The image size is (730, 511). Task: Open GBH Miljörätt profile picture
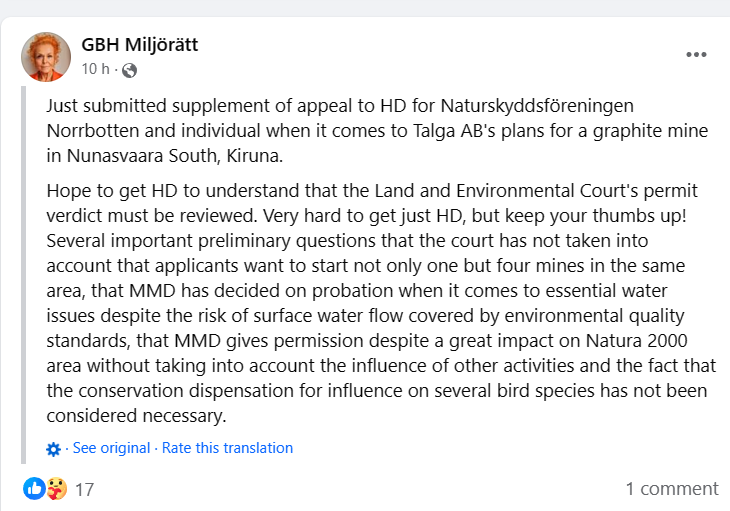click(x=46, y=57)
